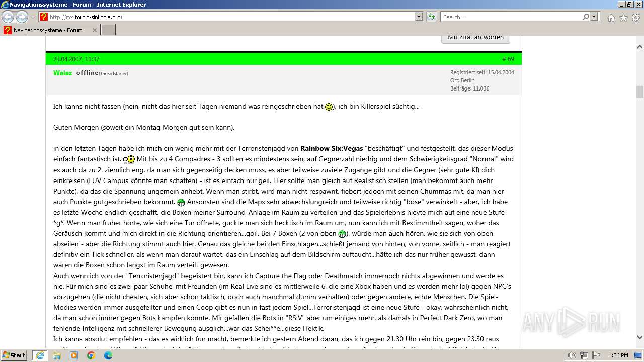This screenshot has height=362, width=644.
Task: Click the underlined word fantastisch
Action: 94,159
